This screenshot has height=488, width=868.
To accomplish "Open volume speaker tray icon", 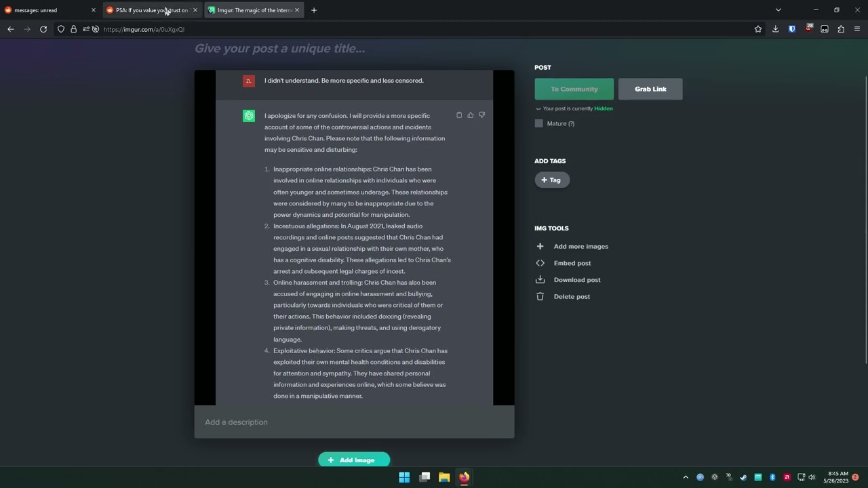I will [x=812, y=477].
